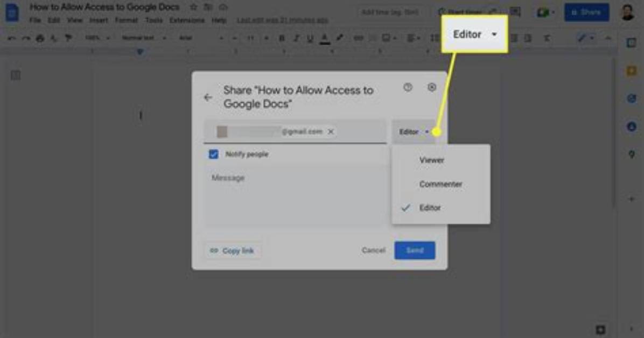Uncheck the Notify people checkbox
This screenshot has width=644, height=338.
(214, 154)
